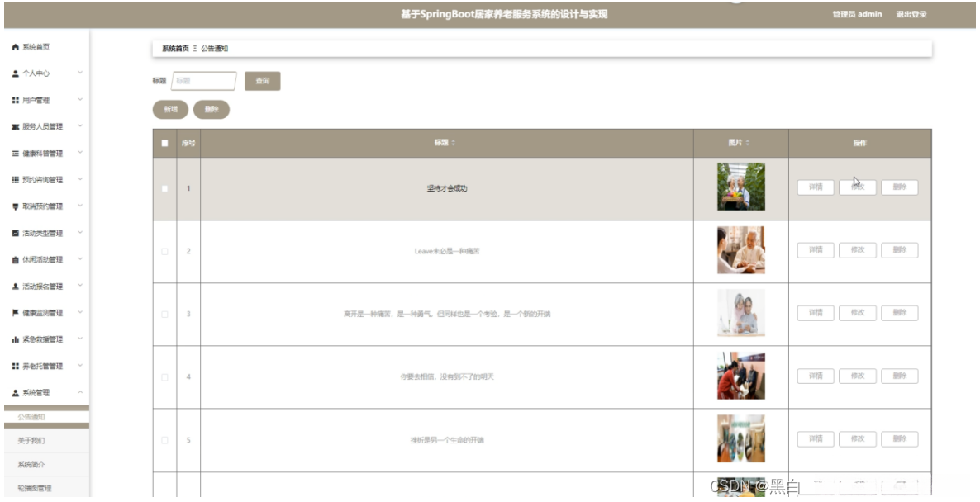
Task: Open the thumbnail image in row 3
Action: 740,313
